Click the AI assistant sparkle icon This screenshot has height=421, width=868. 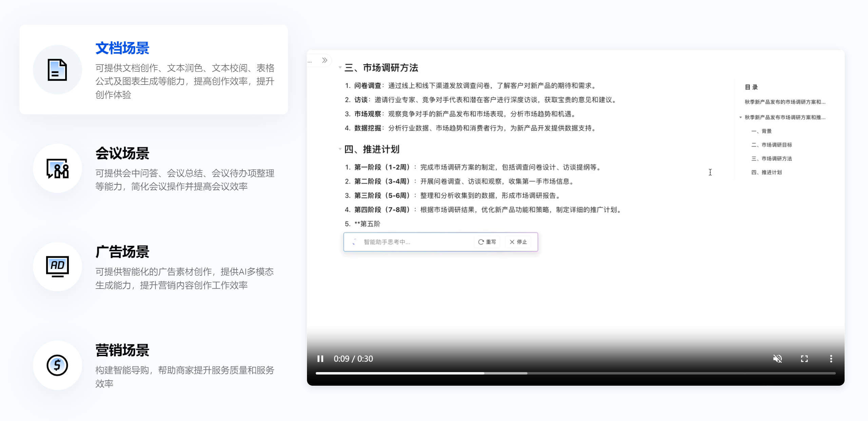tap(354, 242)
